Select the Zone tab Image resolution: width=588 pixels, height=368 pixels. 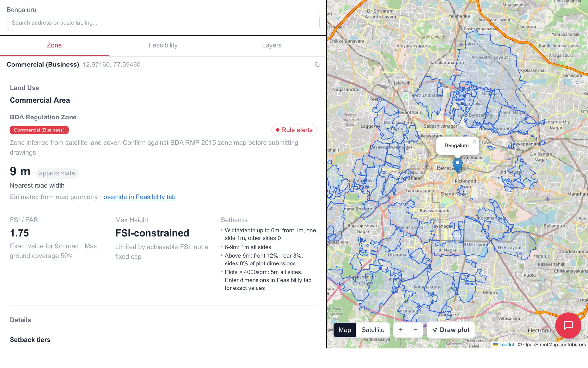click(x=54, y=45)
